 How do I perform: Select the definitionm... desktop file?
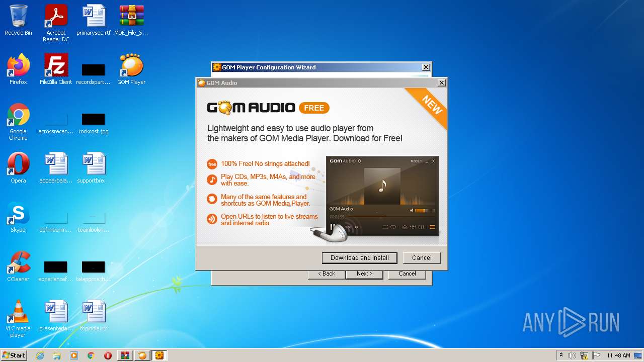tap(56, 221)
